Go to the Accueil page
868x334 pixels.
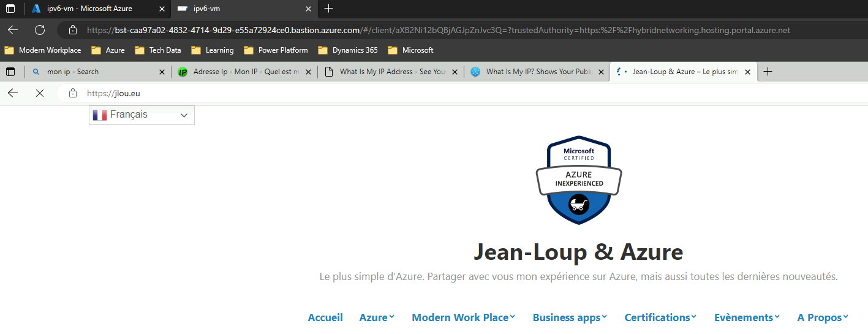[x=325, y=317]
